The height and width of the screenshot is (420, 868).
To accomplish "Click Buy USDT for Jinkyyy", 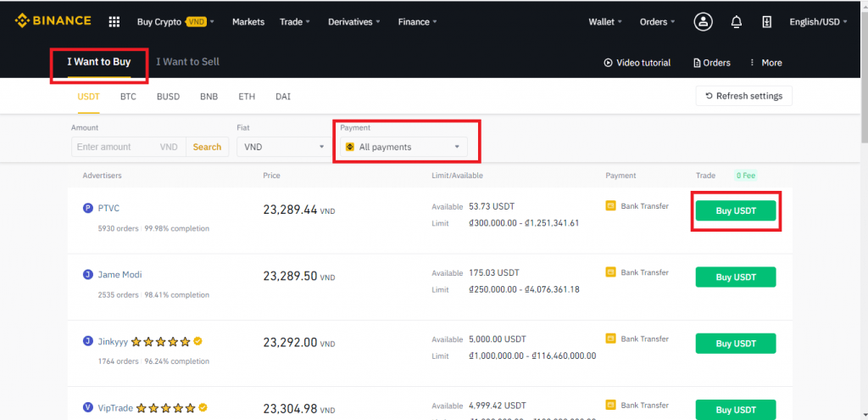I will [736, 344].
